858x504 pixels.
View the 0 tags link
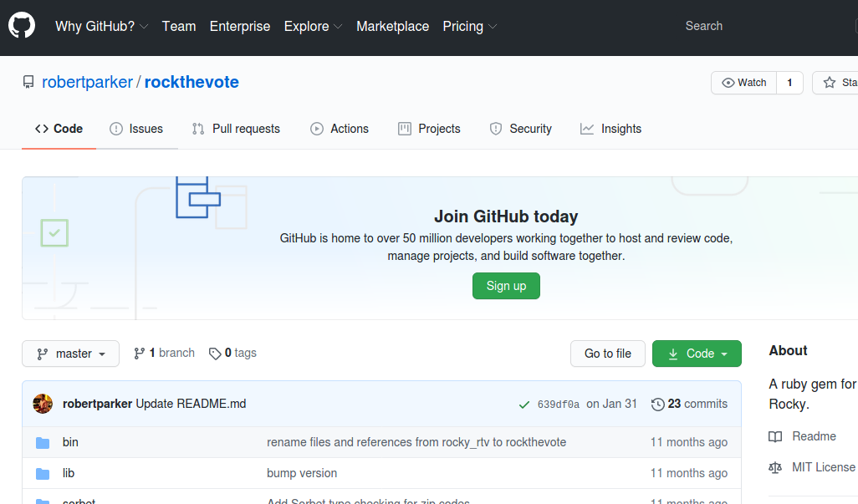232,353
